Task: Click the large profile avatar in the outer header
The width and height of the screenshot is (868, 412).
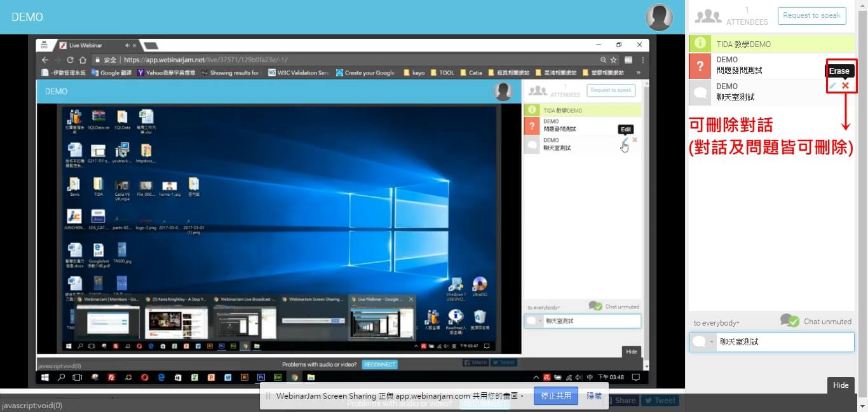Action: coord(659,17)
